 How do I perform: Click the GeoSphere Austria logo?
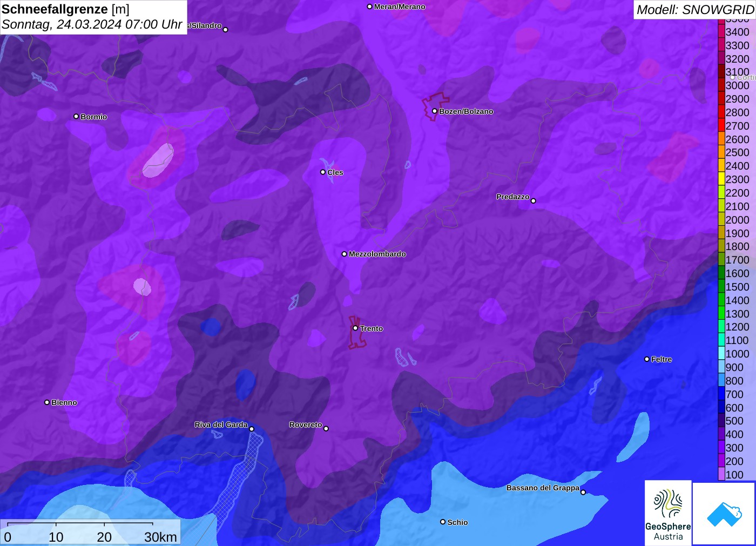click(668, 513)
